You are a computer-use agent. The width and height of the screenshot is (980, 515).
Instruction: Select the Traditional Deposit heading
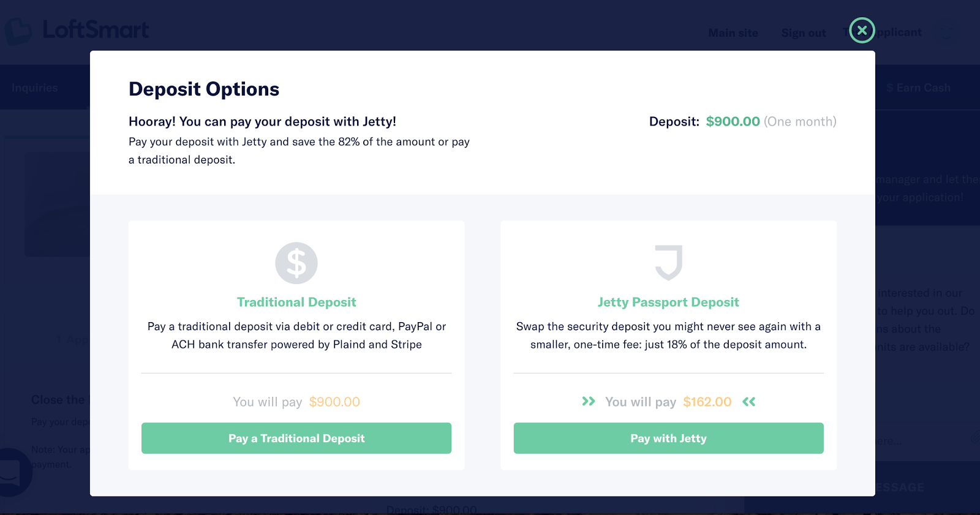296,302
